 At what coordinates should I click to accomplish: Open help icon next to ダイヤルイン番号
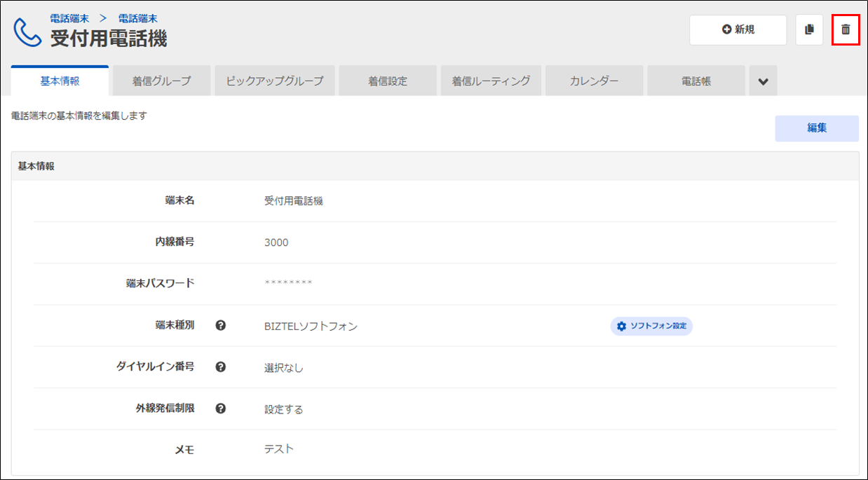click(x=220, y=366)
